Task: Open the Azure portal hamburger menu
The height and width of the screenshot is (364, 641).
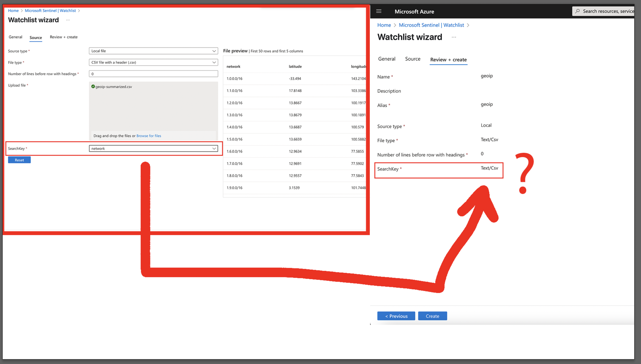Action: [x=379, y=11]
